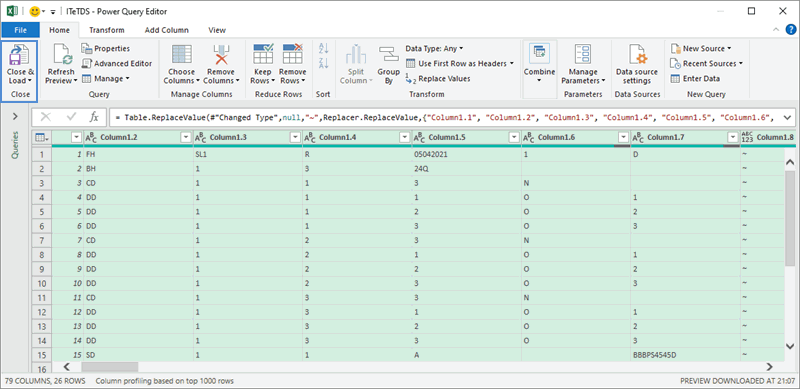The width and height of the screenshot is (800, 389).
Task: Select the Column1.3 header
Action: 247,137
